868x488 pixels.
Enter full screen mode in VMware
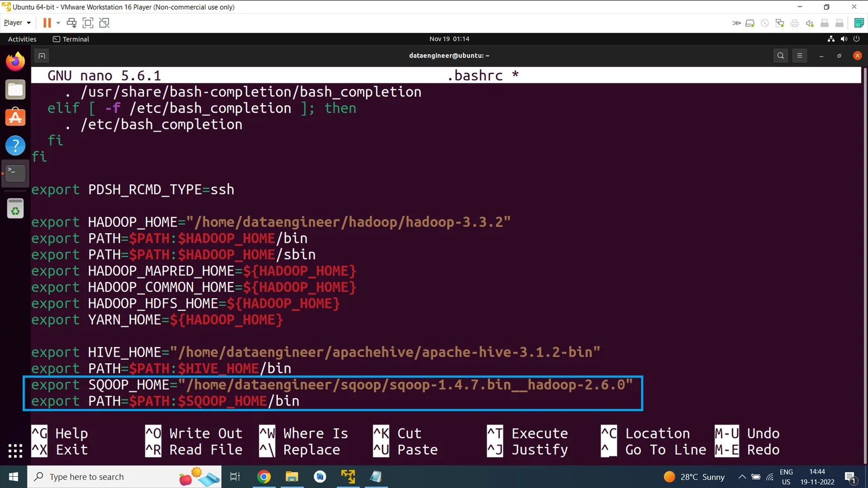pos(87,22)
